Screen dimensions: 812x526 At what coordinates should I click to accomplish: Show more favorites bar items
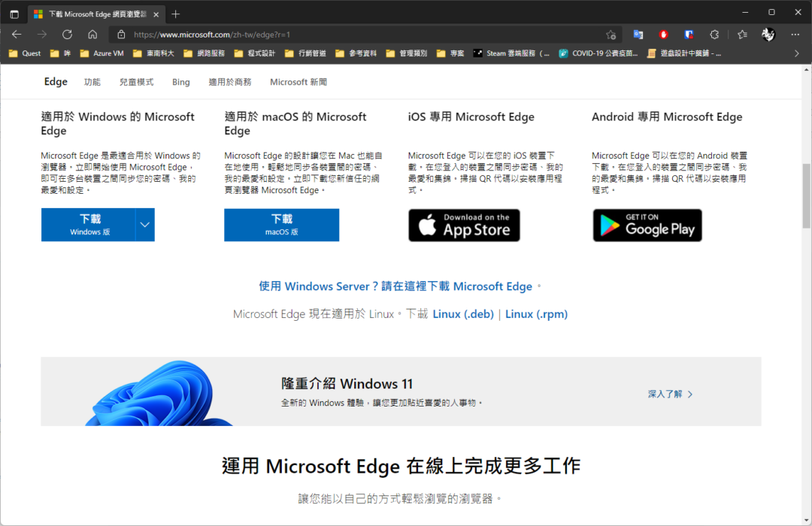tap(797, 53)
